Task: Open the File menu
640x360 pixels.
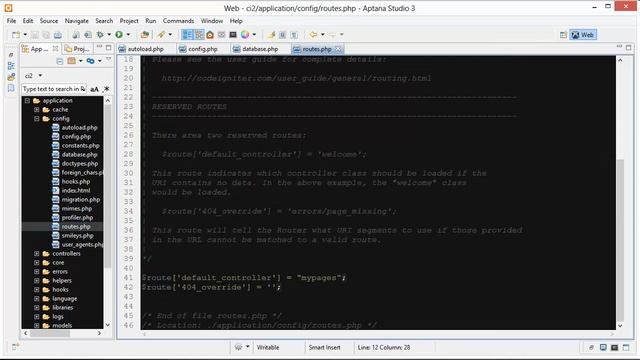Action: (x=11, y=21)
